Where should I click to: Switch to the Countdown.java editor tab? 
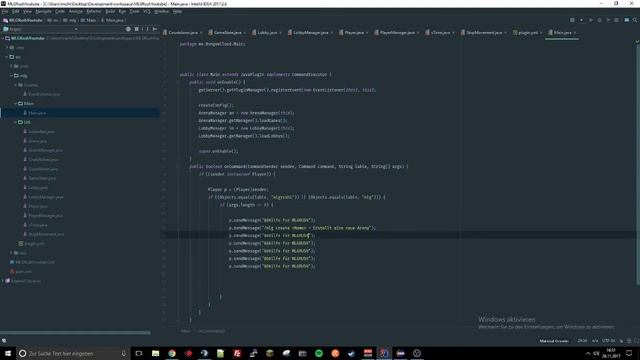[182, 32]
